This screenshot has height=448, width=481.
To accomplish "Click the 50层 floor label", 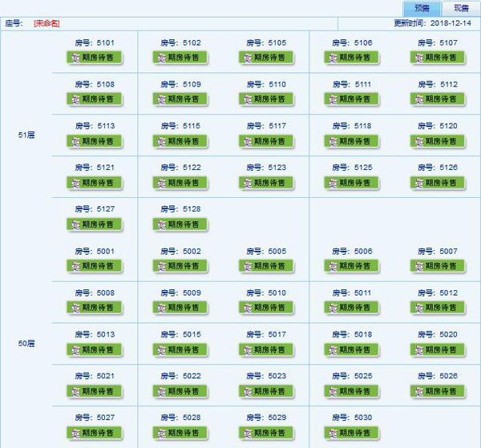I will coord(26,344).
